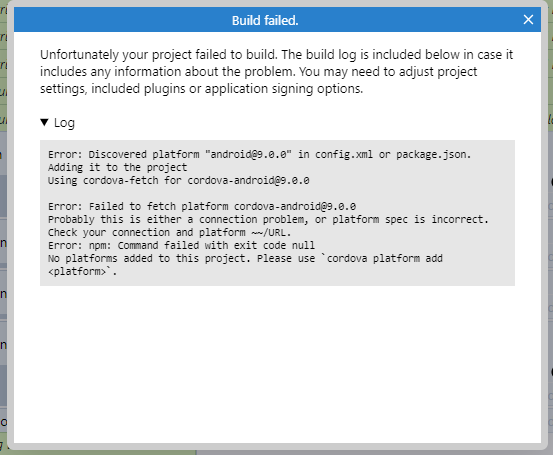Viewport: 553px width, 455px height.
Task: Click the No platforms added log line
Action: click(x=245, y=259)
